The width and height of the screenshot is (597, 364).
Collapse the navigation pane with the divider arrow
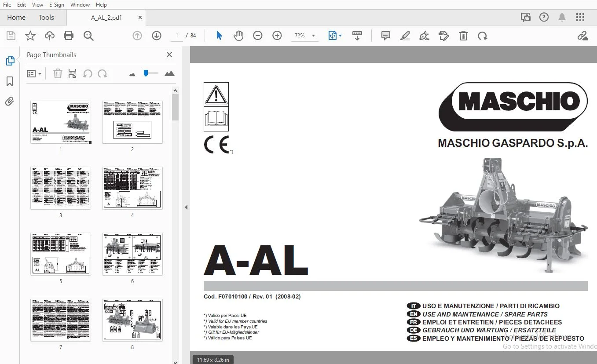click(186, 207)
